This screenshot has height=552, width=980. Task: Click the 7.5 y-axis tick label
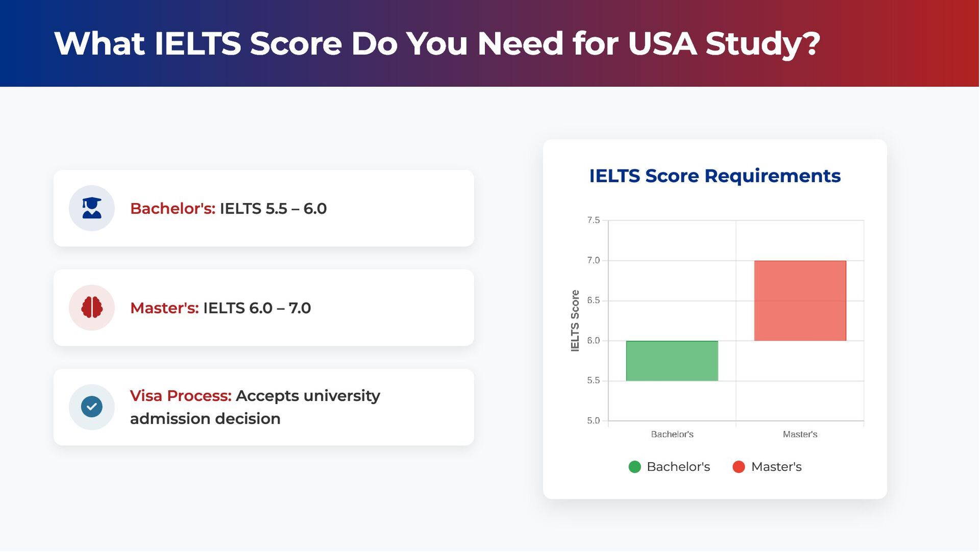[593, 220]
